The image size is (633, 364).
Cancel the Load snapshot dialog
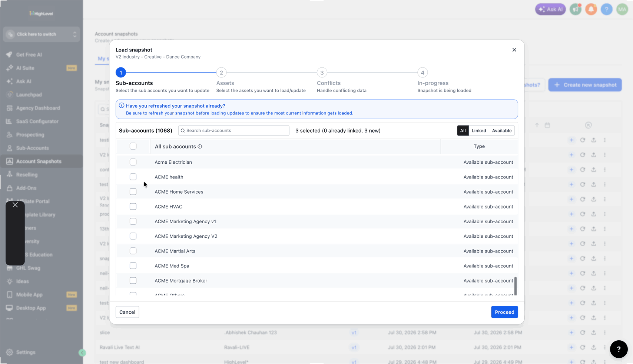(127, 312)
